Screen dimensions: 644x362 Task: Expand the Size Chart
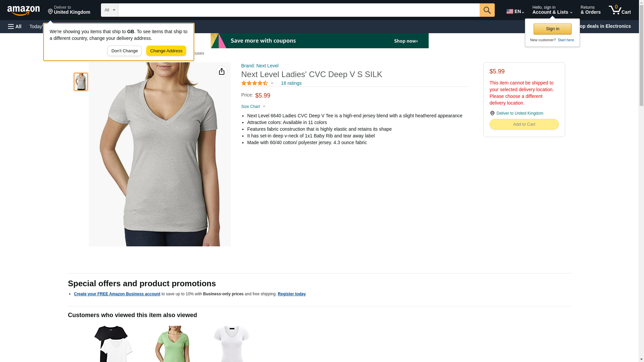pyautogui.click(x=253, y=107)
